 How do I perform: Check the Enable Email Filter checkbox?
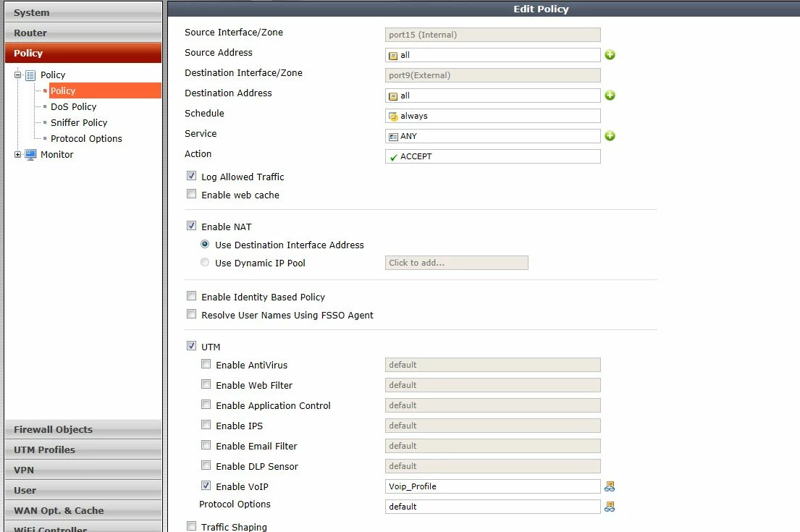(x=206, y=445)
